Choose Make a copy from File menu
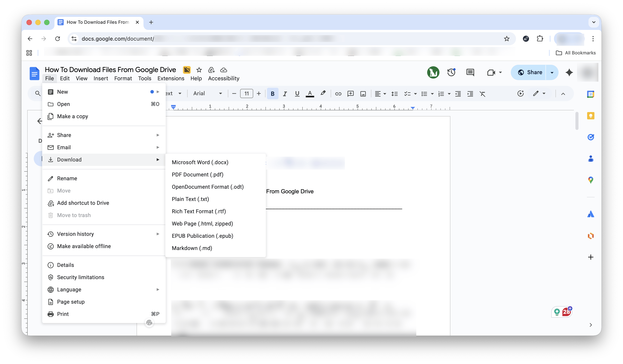Viewport: 623px width, 364px height. click(x=73, y=116)
